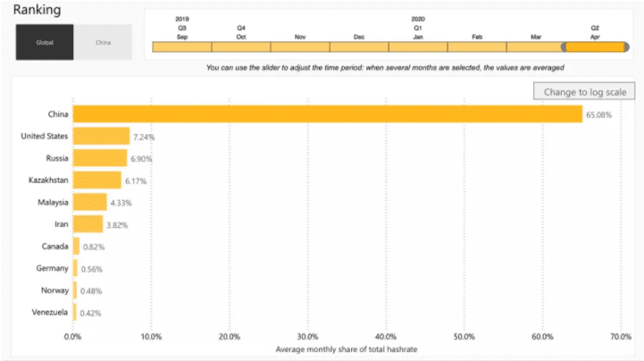Select the Global ranking tab
644x361 pixels.
[45, 42]
